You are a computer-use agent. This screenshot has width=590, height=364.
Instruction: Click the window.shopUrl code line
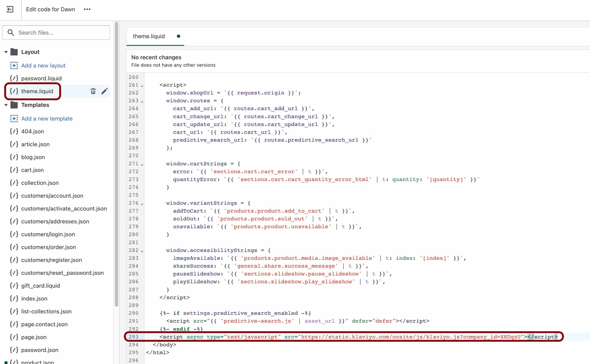point(233,93)
